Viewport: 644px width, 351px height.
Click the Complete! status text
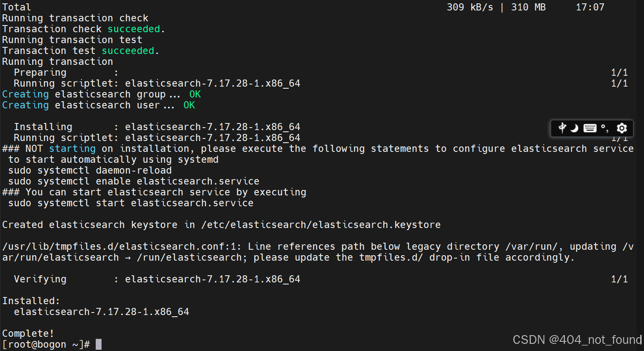pos(28,333)
